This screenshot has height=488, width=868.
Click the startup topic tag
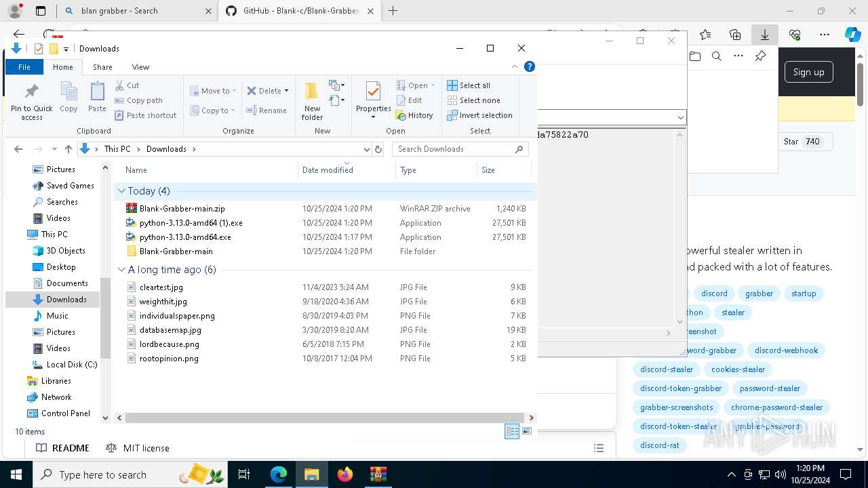[x=804, y=293]
